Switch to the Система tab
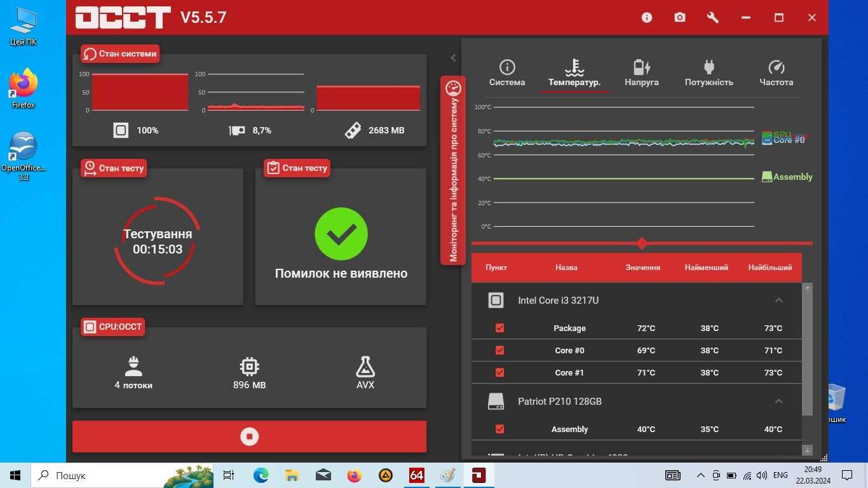Viewport: 868px width, 488px height. tap(507, 73)
